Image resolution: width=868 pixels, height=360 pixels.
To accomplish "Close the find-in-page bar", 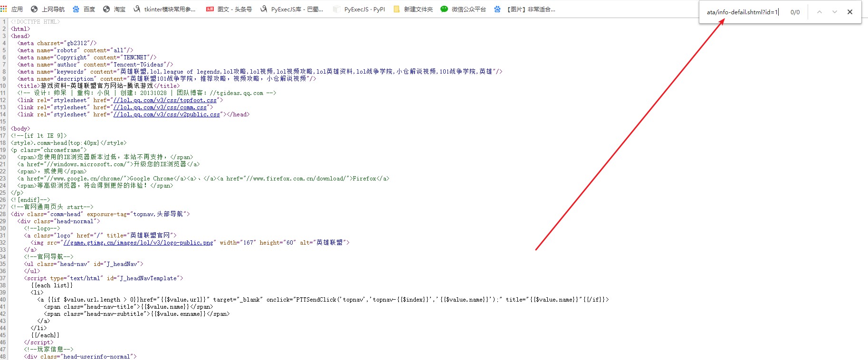I will pos(850,12).
